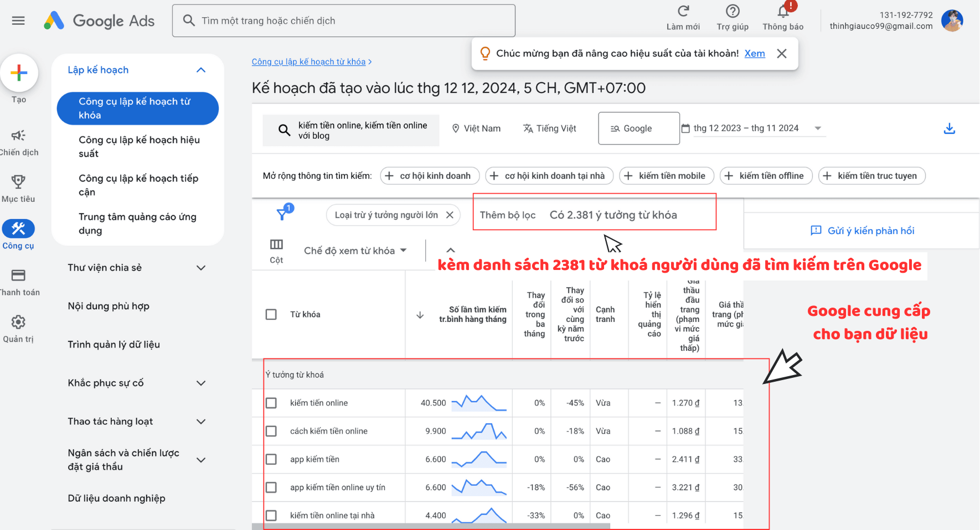Click the Xem link in notification

click(755, 54)
